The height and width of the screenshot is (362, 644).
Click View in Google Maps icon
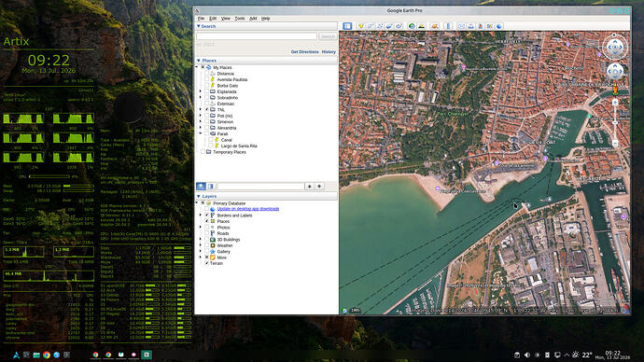[x=490, y=26]
